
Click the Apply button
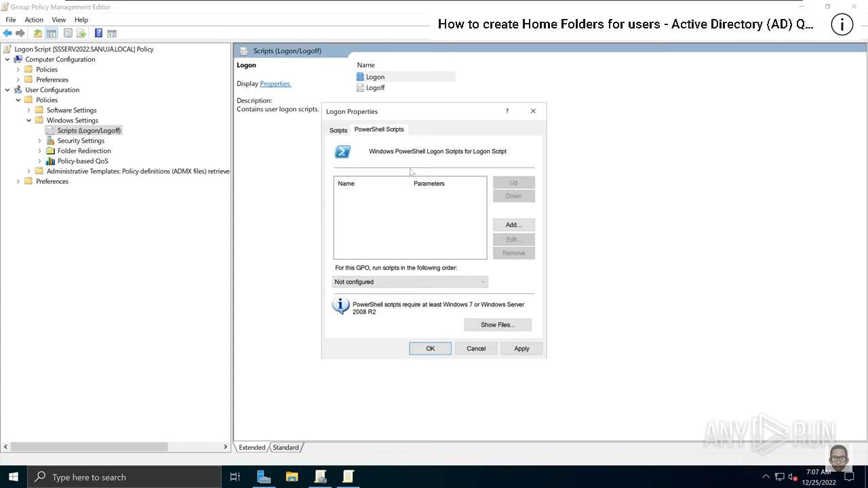[521, 348]
